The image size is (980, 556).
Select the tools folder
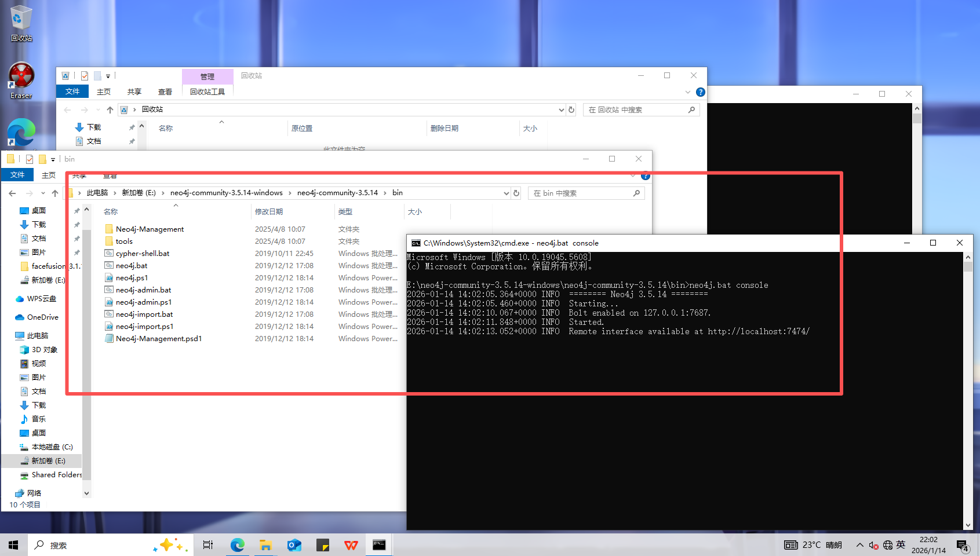[124, 242]
